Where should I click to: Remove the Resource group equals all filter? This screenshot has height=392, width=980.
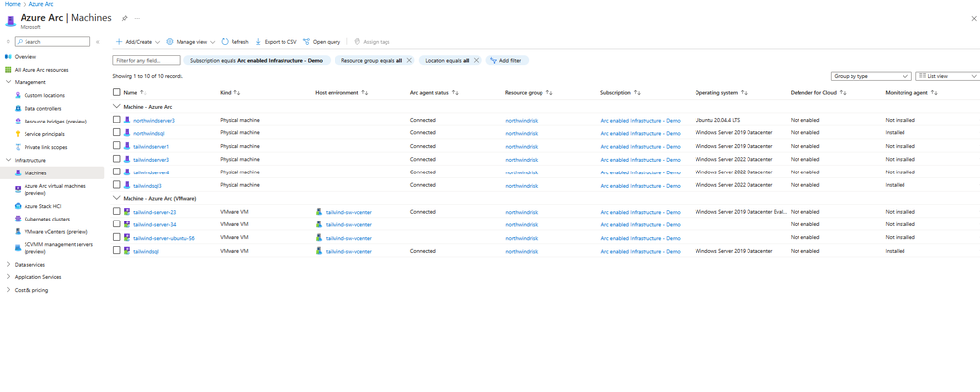[409, 60]
